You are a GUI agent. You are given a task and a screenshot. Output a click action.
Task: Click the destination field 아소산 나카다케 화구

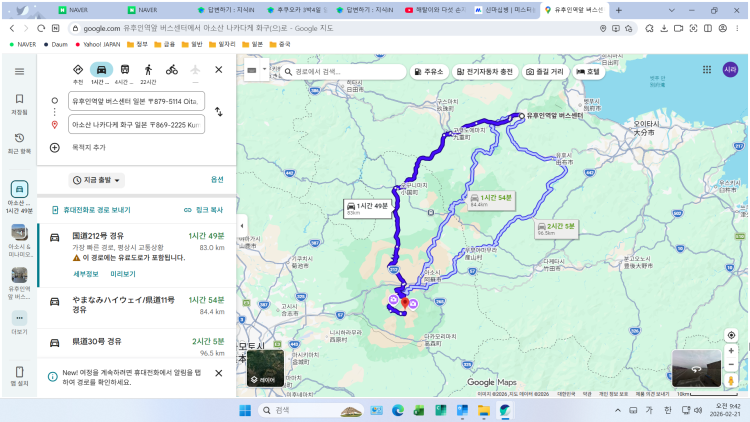[136, 125]
